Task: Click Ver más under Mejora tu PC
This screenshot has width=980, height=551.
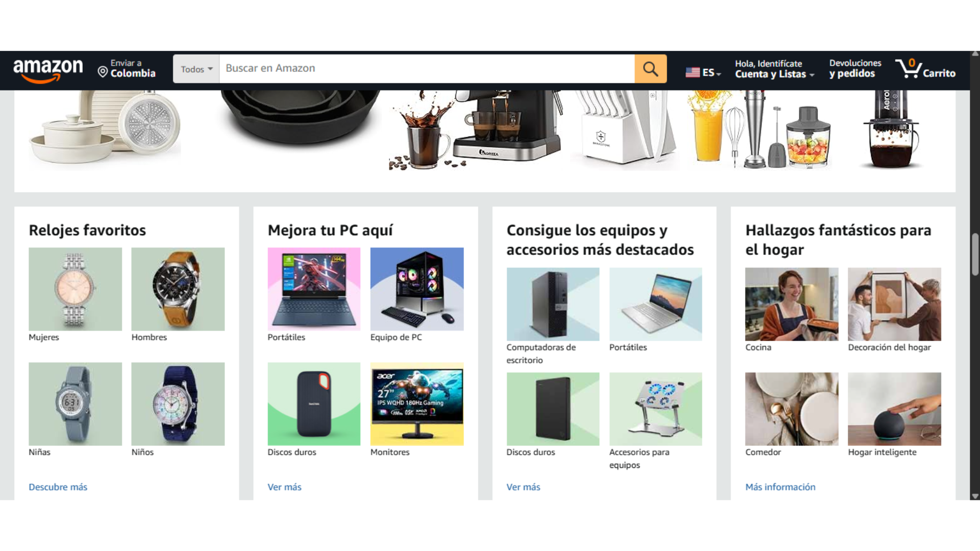Action: 284,487
